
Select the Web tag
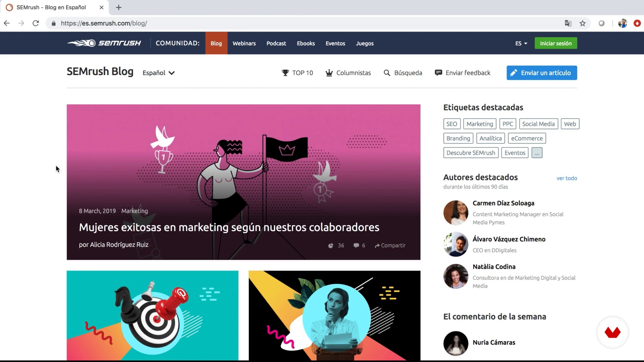(x=570, y=124)
